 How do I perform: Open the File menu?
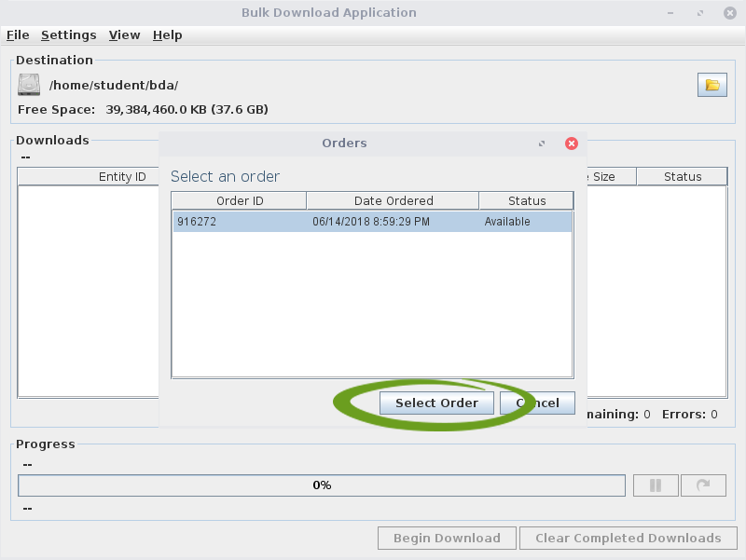pyautogui.click(x=18, y=34)
